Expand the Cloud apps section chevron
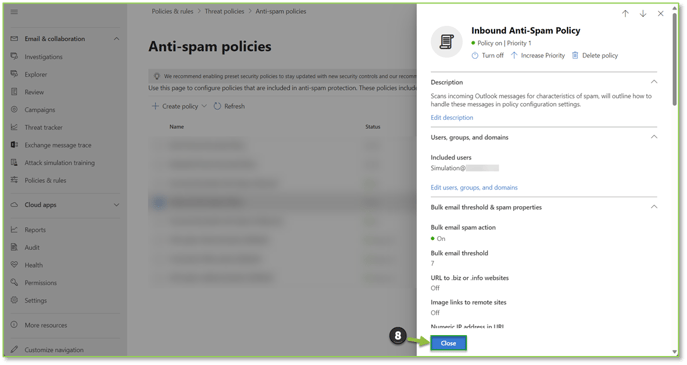The image size is (687, 365). click(x=117, y=205)
